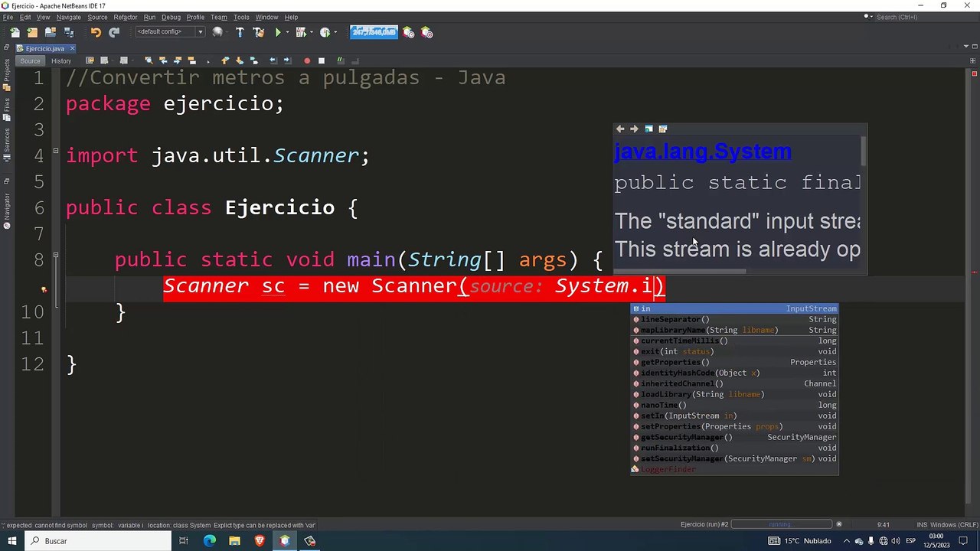The height and width of the screenshot is (551, 980).
Task: Click Next Bookmark icon in editor toolbar
Action: (x=239, y=60)
